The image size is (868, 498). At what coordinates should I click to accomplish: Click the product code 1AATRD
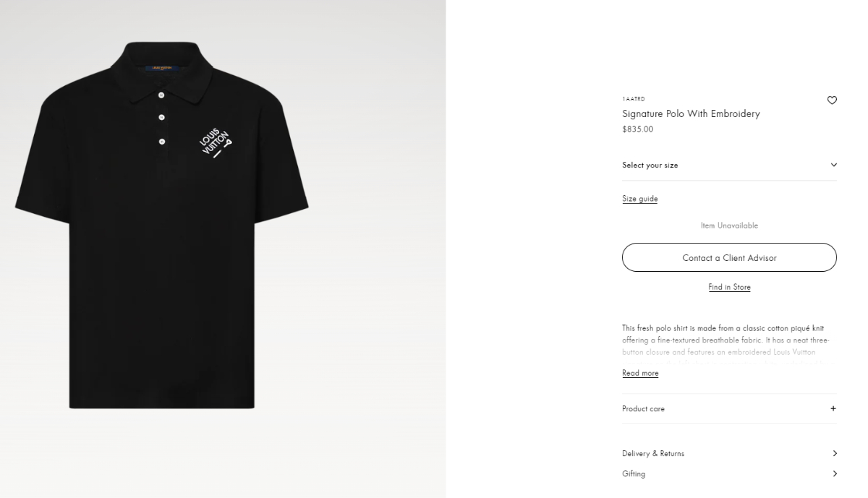[634, 99]
